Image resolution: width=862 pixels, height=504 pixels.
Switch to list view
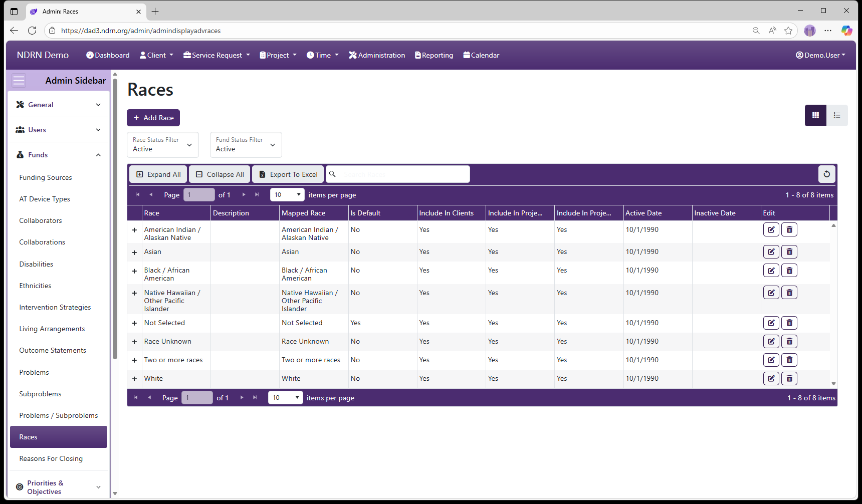837,115
